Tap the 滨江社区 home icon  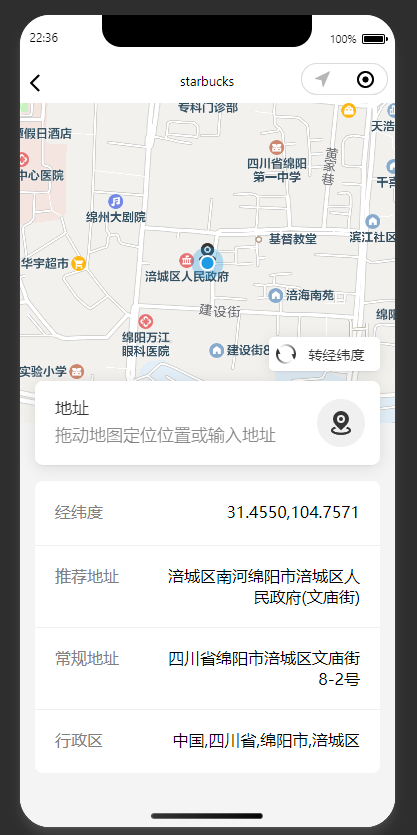click(x=372, y=221)
